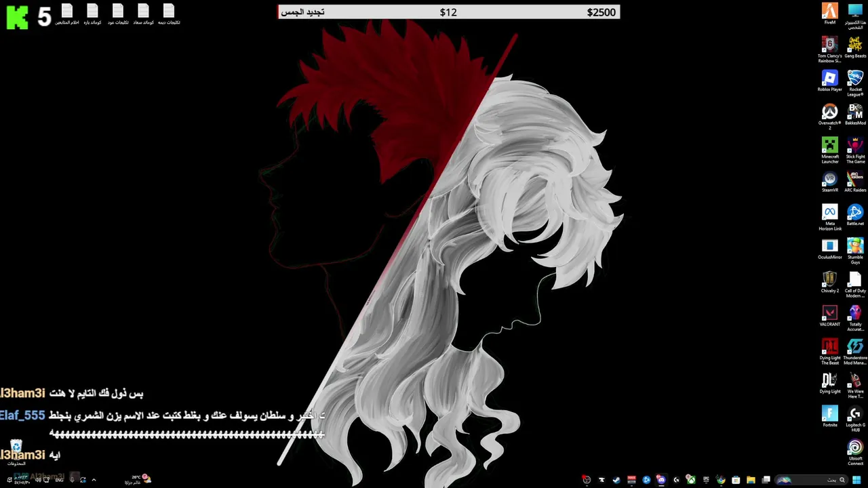
Task: Click the $12 donation goal progress bar
Action: (x=448, y=12)
